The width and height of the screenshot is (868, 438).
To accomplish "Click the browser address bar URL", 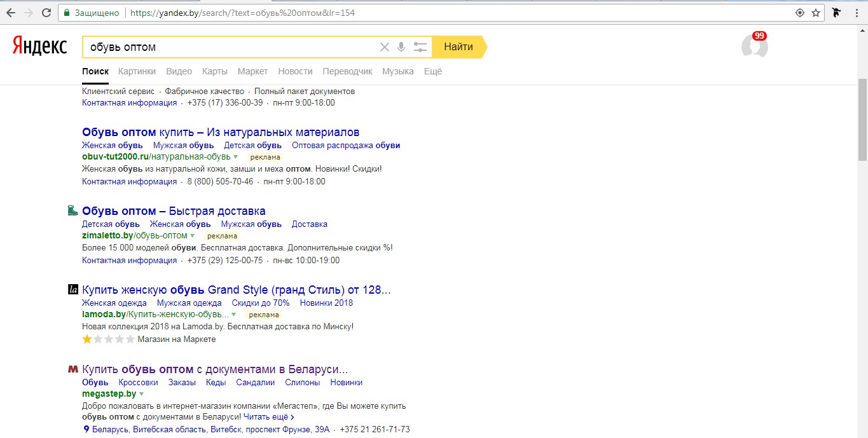I will tap(242, 13).
